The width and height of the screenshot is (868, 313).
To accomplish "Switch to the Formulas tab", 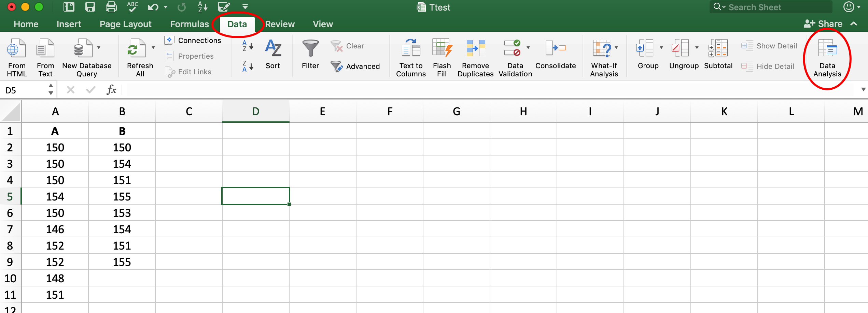I will point(189,24).
